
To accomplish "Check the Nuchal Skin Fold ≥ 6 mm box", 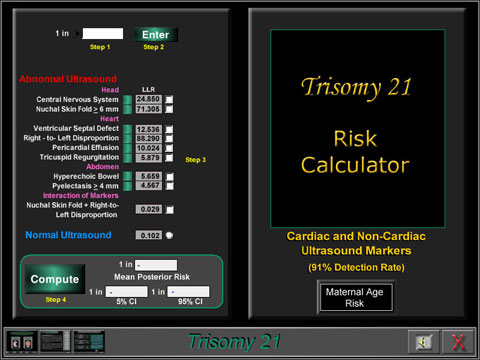I will coord(169,109).
